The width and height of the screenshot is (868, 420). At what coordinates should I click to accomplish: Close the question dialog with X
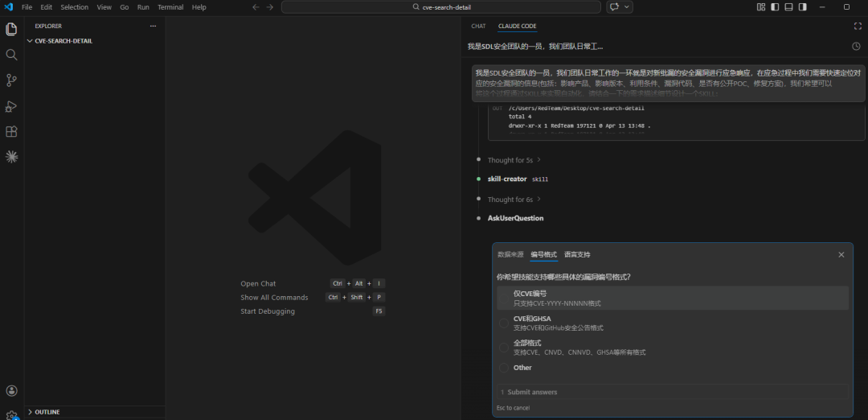point(841,255)
